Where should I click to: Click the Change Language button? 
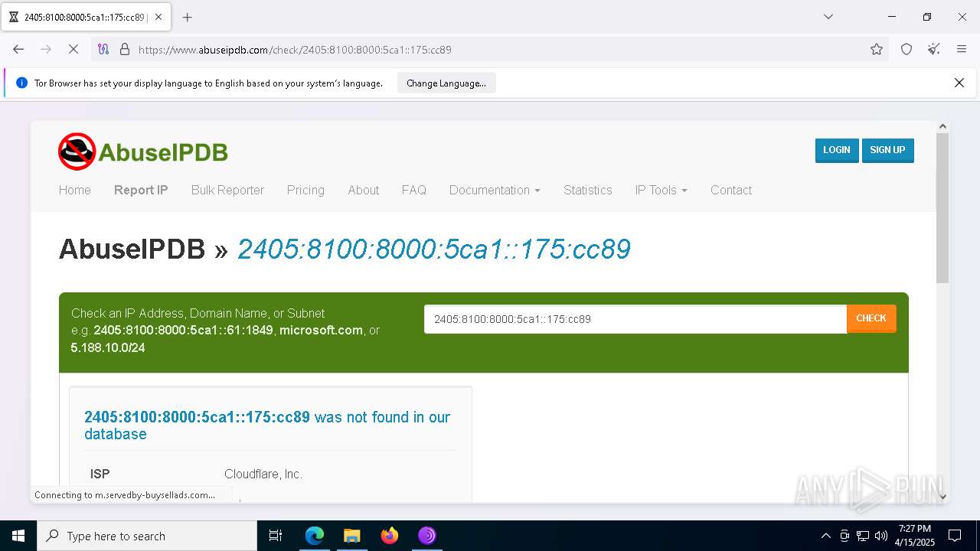click(446, 83)
